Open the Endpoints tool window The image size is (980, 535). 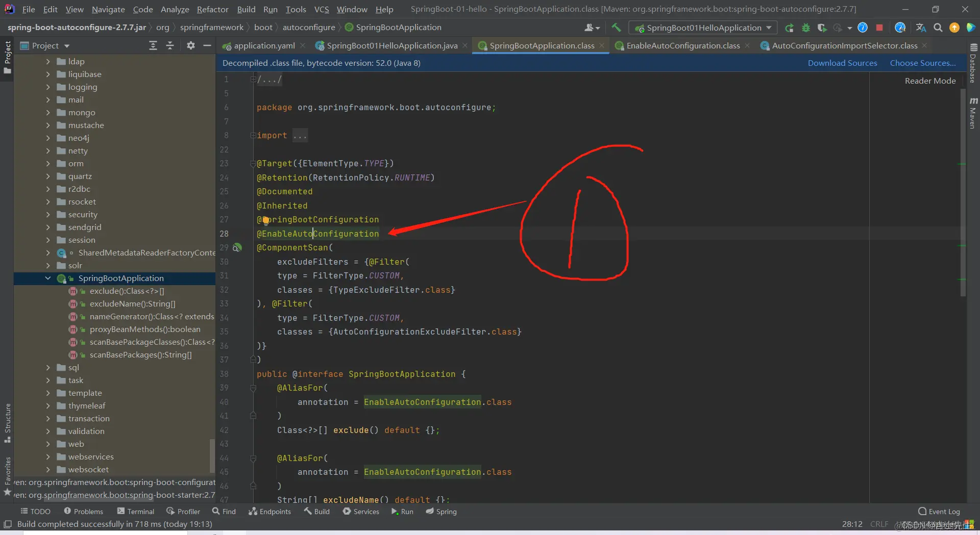(269, 511)
